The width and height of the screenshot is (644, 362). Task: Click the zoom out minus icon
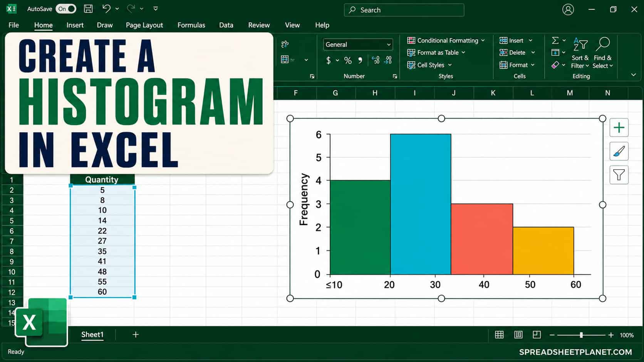552,335
